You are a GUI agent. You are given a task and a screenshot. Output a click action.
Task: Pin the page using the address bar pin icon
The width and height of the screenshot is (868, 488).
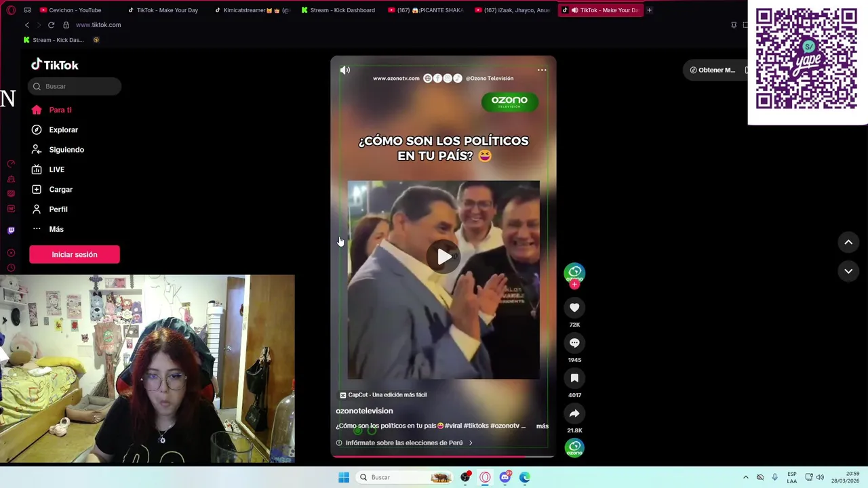(734, 25)
